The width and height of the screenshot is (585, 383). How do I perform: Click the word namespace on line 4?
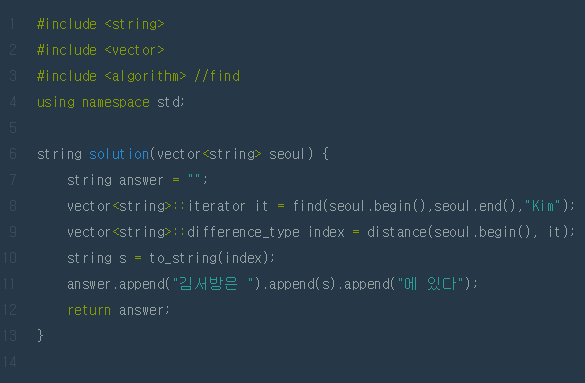click(116, 103)
